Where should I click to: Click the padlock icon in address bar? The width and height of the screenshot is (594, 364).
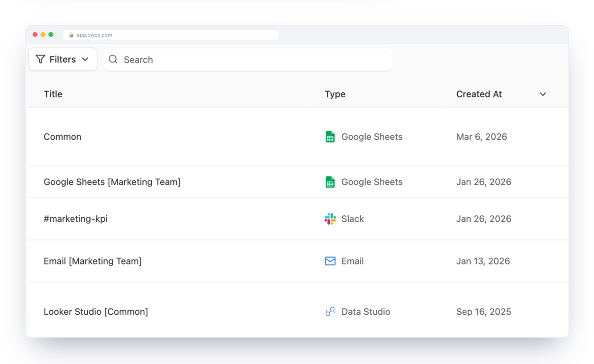(x=71, y=35)
